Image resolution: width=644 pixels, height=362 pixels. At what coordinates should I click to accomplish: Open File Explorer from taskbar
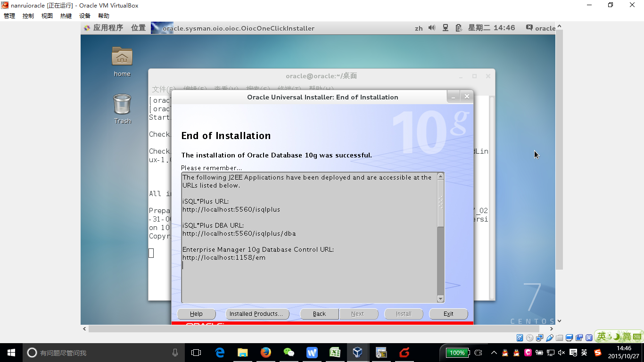242,353
